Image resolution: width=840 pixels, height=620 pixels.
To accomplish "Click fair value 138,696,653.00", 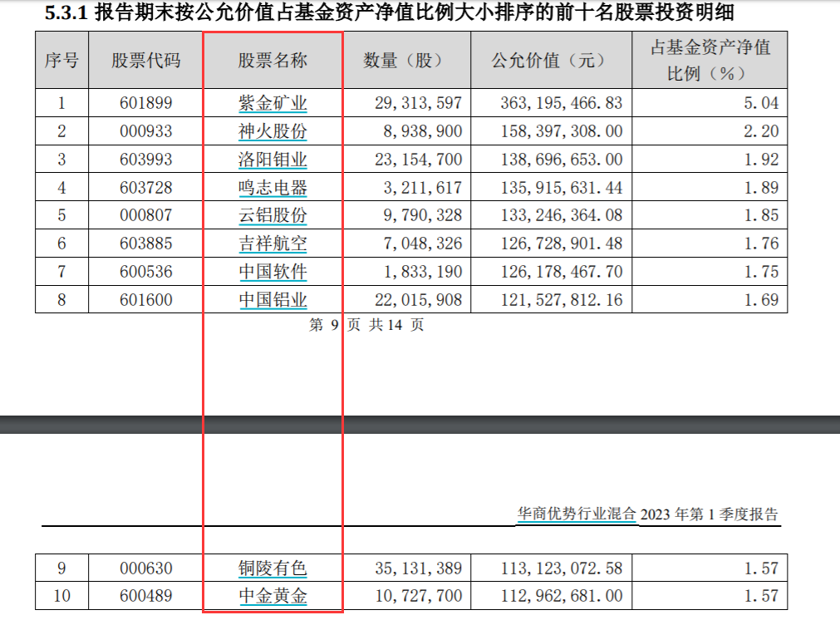I will pyautogui.click(x=562, y=160).
